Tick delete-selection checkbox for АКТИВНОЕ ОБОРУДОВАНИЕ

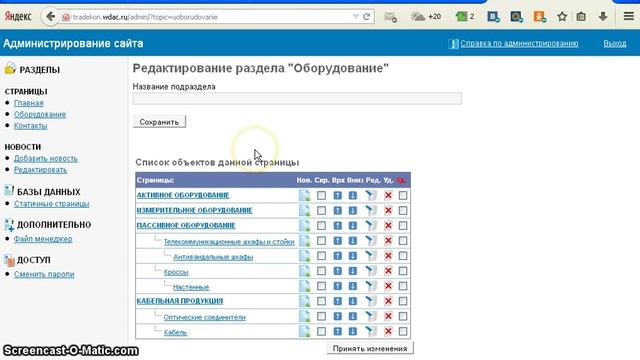click(x=403, y=196)
